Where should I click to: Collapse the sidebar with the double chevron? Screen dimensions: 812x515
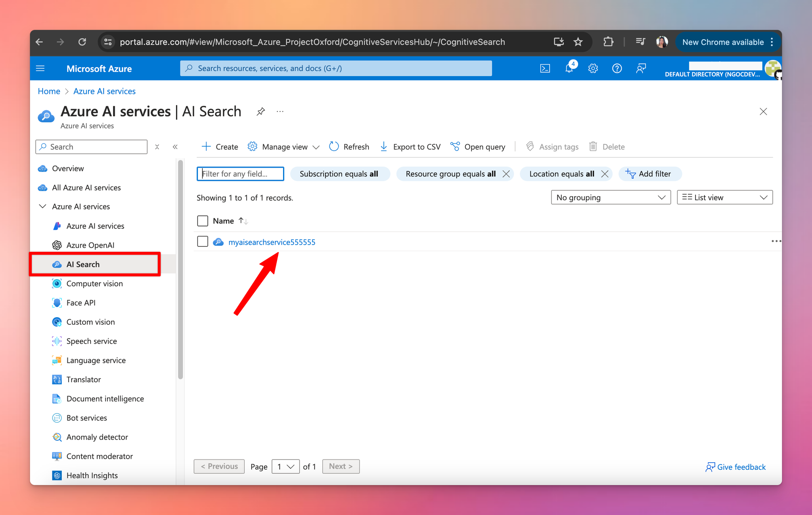[175, 147]
